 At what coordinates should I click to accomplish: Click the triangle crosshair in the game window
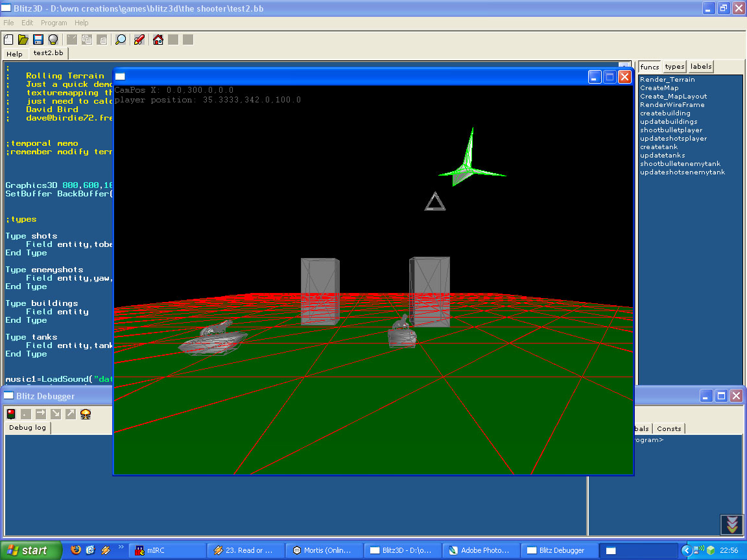tap(435, 202)
